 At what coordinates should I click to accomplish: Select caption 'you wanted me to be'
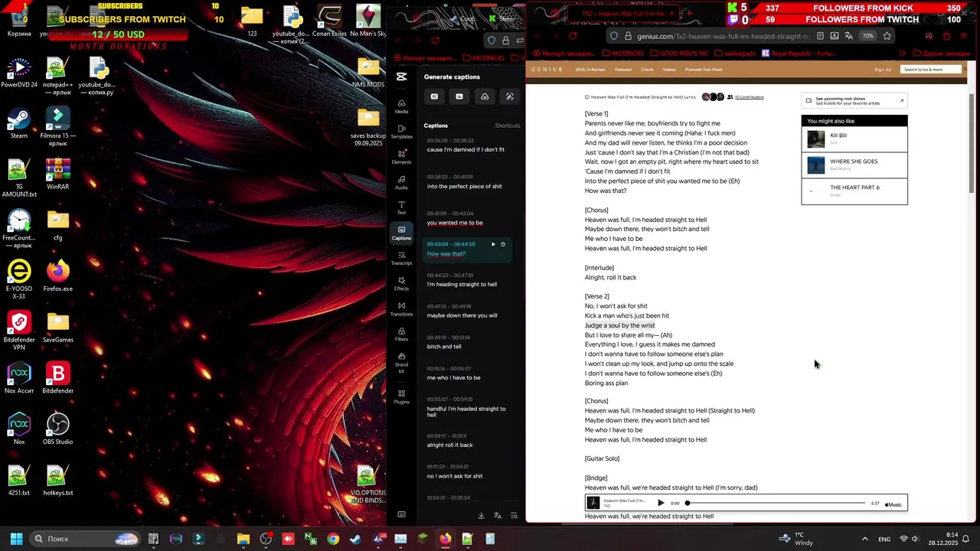(x=455, y=223)
